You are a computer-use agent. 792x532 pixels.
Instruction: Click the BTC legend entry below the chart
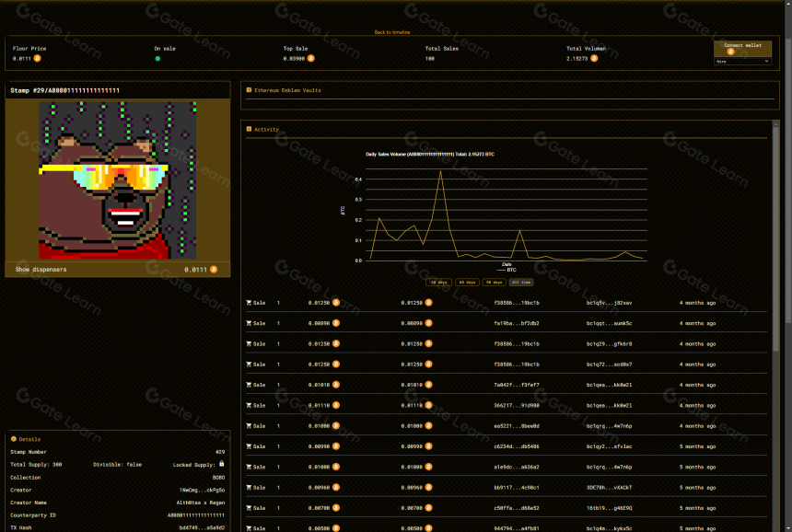coord(507,270)
